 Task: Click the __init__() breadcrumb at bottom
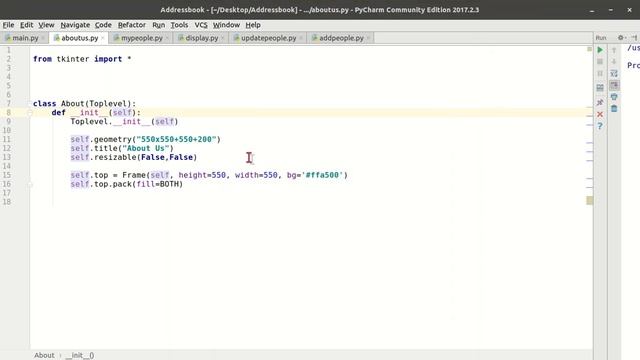click(x=80, y=355)
